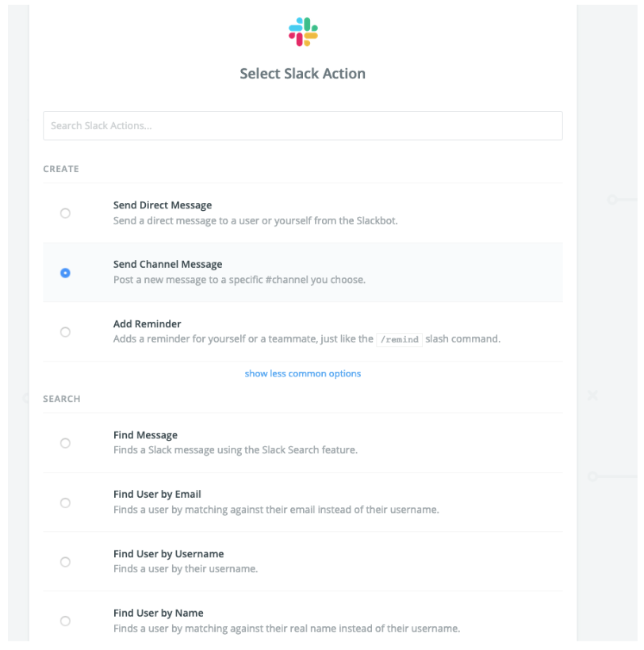Click the Slack logo icon

coord(303,32)
